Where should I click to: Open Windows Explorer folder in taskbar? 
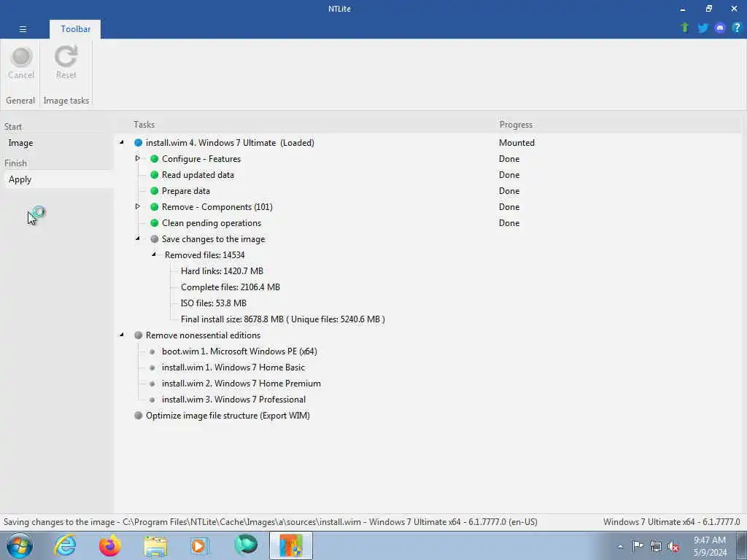coord(155,546)
